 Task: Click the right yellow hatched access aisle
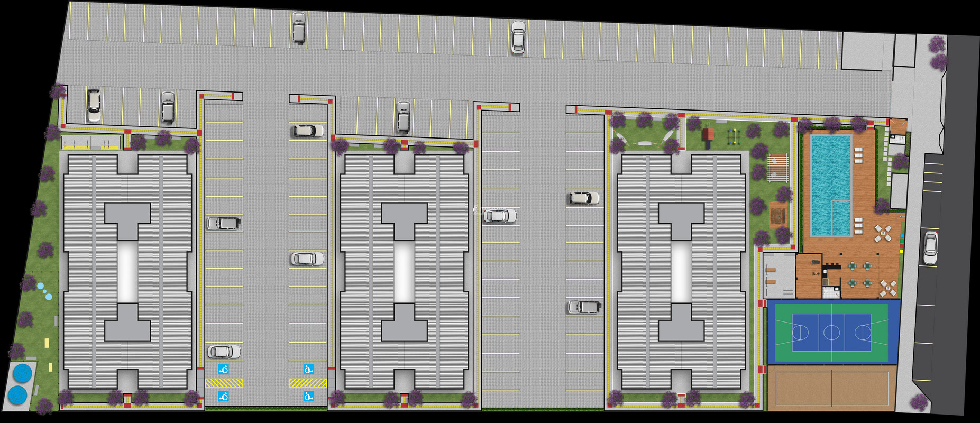point(308,383)
